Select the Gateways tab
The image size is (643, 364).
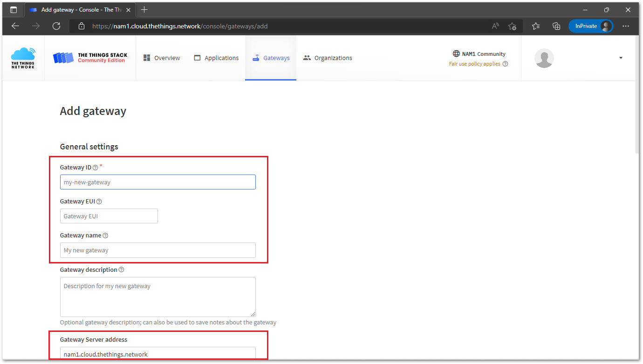tap(271, 58)
